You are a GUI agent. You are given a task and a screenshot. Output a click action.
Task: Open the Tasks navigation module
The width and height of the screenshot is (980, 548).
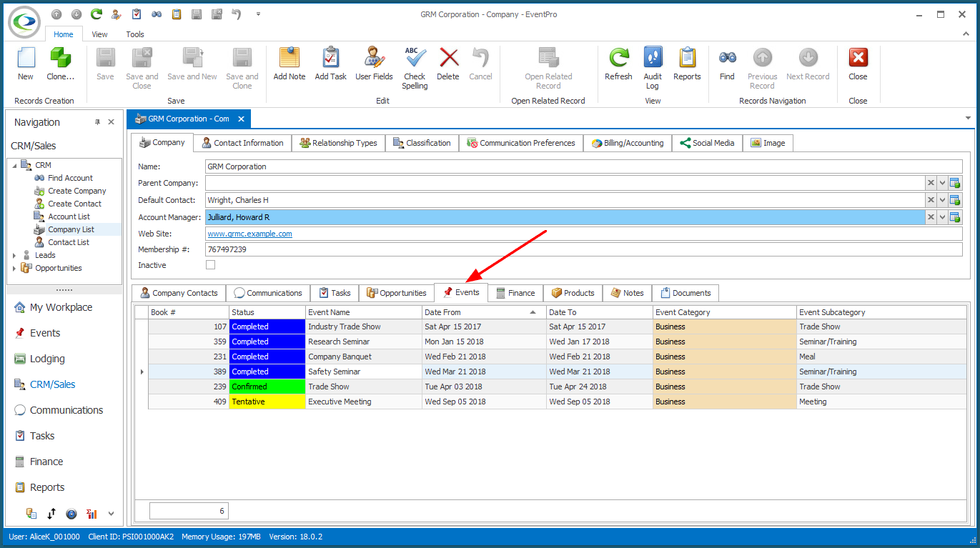(42, 436)
